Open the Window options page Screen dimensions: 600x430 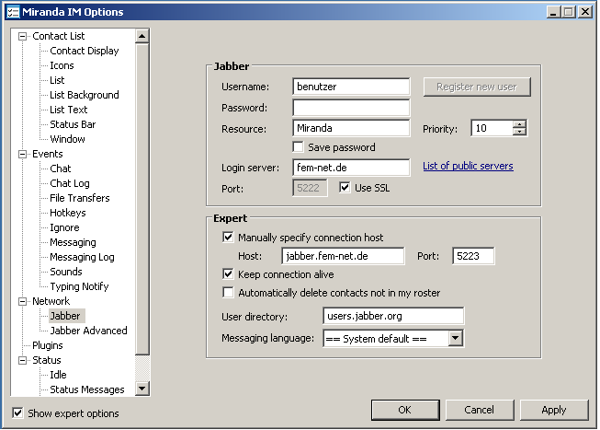[x=67, y=139]
